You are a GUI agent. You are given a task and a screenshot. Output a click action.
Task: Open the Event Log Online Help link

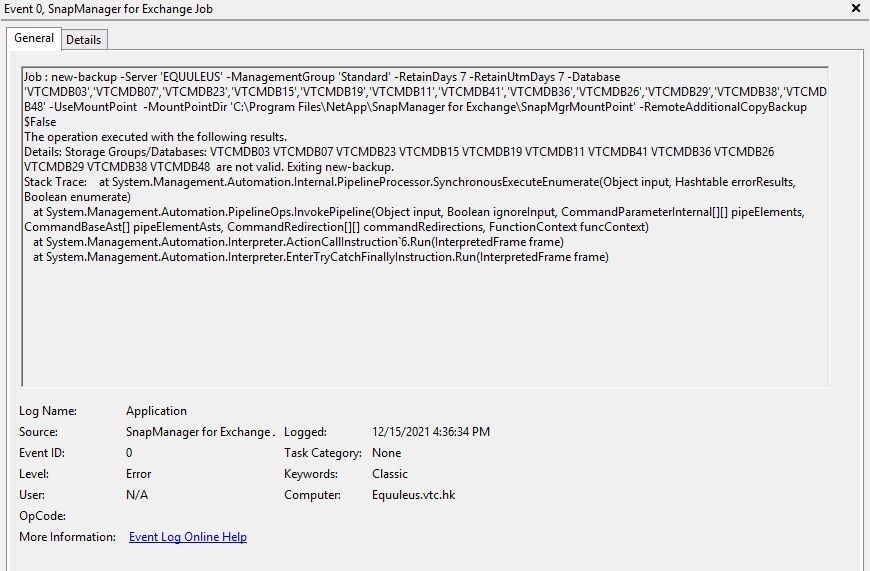188,537
